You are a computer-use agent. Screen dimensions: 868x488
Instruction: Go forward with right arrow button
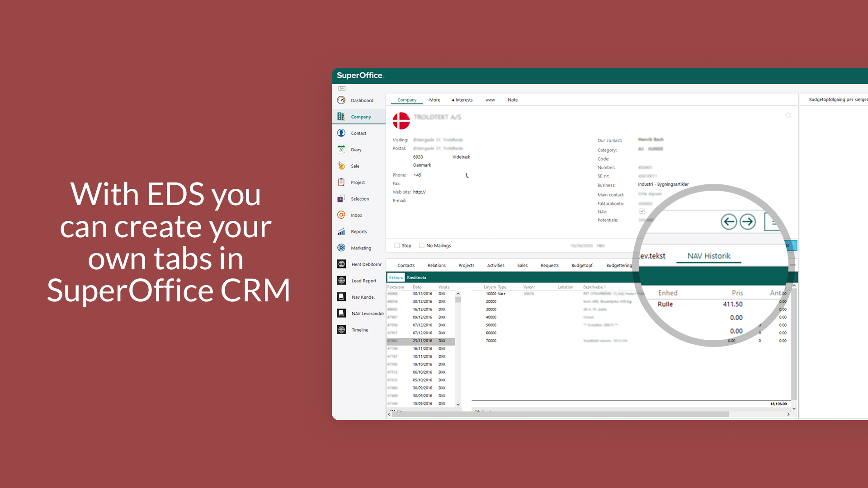[748, 221]
